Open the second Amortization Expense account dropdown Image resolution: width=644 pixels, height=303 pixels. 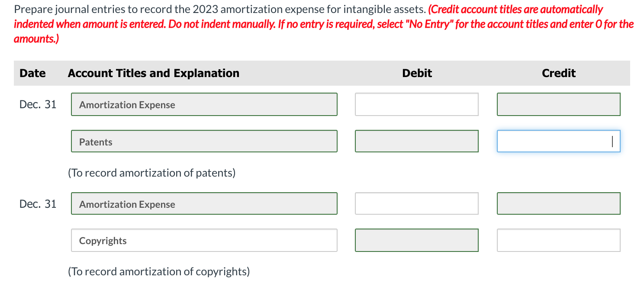204,203
